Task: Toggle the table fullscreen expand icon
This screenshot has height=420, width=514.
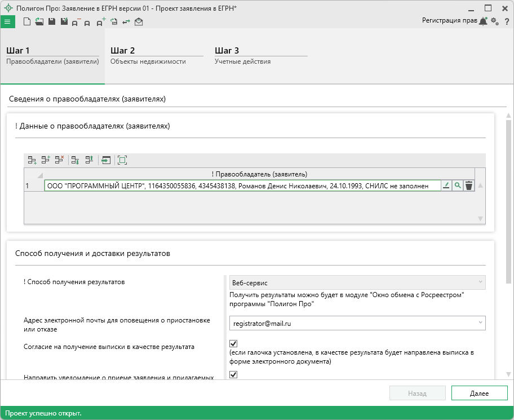Action: point(122,160)
